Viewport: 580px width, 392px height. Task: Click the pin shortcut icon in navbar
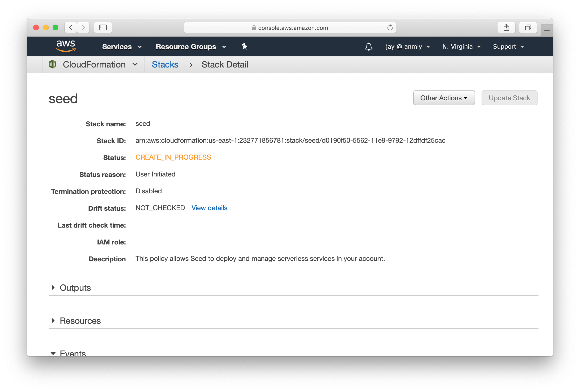tap(244, 46)
